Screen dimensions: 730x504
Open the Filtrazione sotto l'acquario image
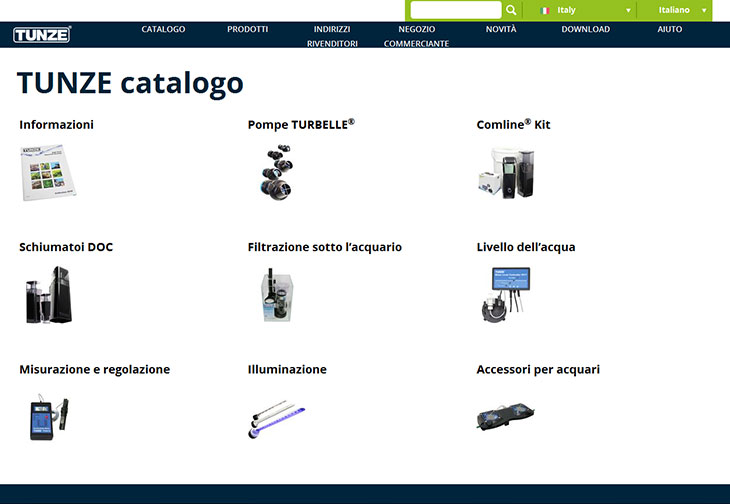(x=277, y=295)
